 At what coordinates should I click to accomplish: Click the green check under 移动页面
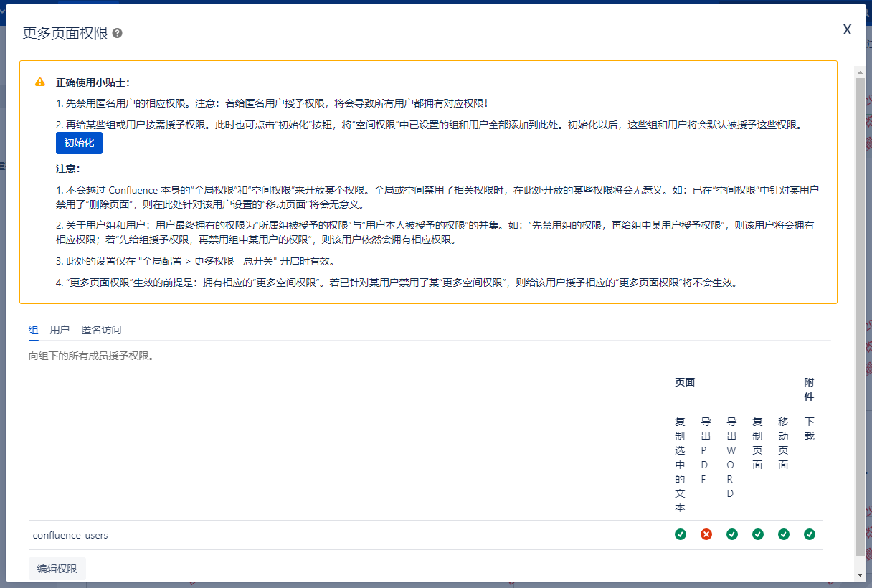(x=784, y=534)
